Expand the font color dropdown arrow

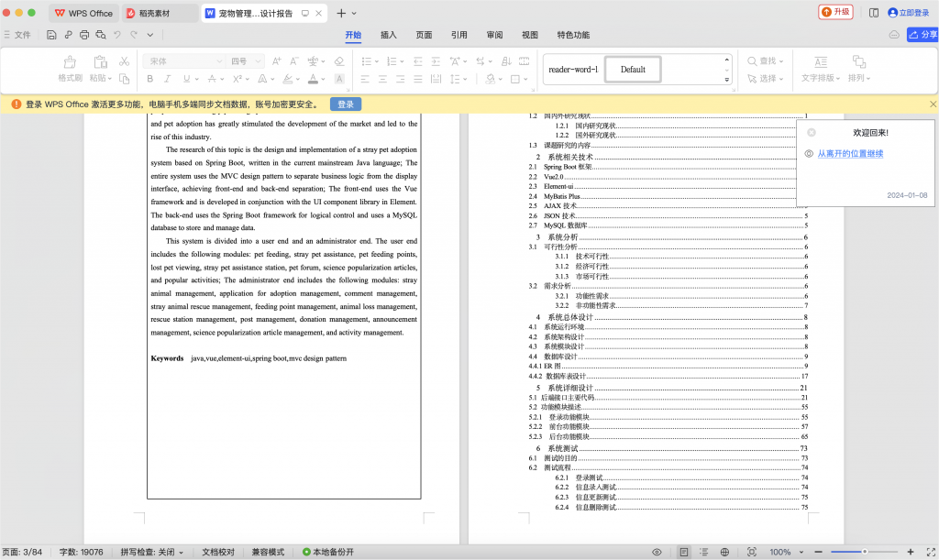[x=322, y=80]
